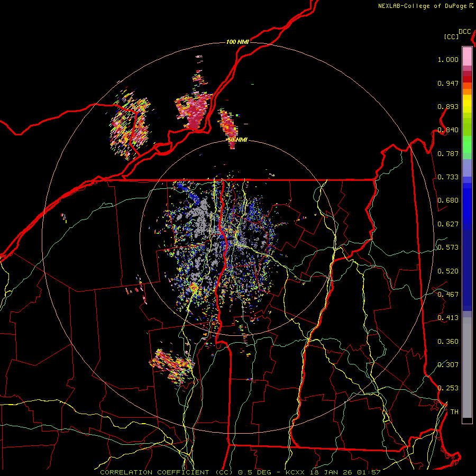Screen dimensions: 476x476
Task: Click the 50 NMI range ring label
Action: point(237,140)
